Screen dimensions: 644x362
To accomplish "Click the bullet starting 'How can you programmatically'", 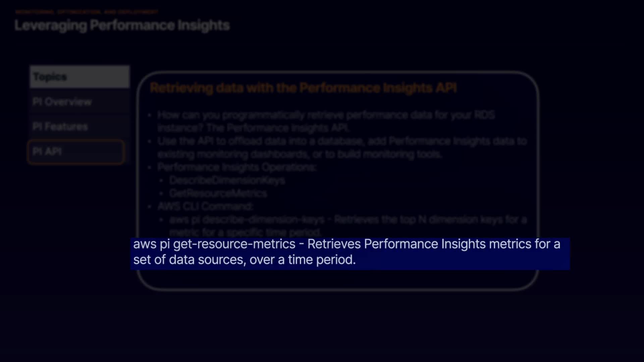I will tap(326, 115).
